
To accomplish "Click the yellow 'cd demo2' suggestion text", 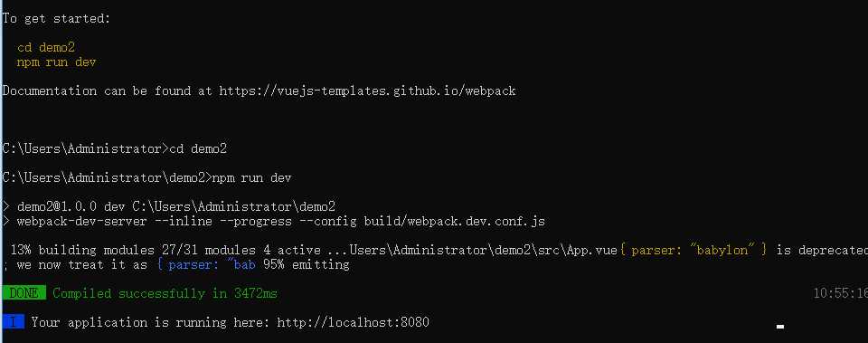I will click(x=46, y=48).
